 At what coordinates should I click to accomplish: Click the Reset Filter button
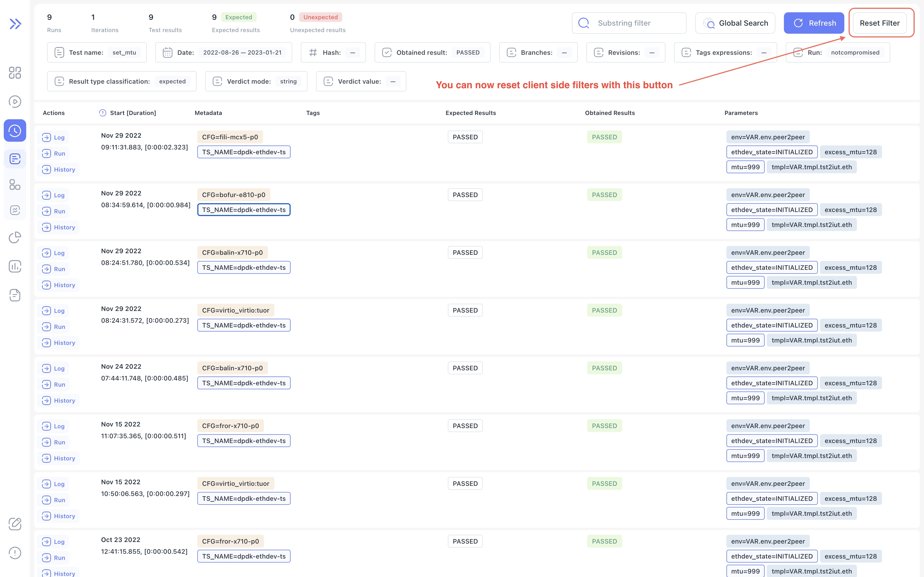pyautogui.click(x=879, y=23)
